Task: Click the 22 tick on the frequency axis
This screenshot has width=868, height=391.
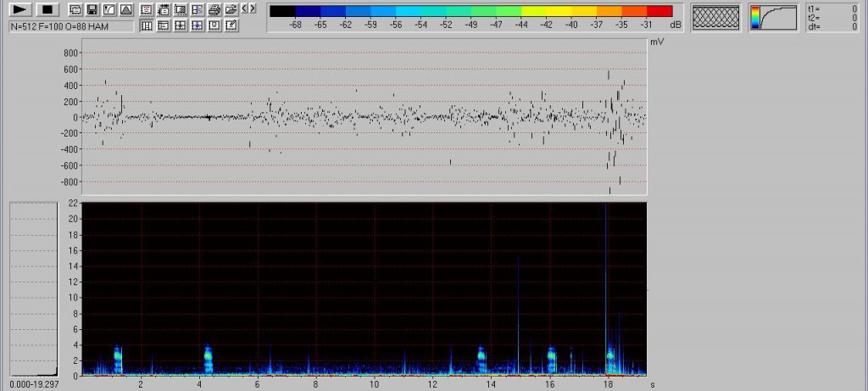Action: pos(73,204)
